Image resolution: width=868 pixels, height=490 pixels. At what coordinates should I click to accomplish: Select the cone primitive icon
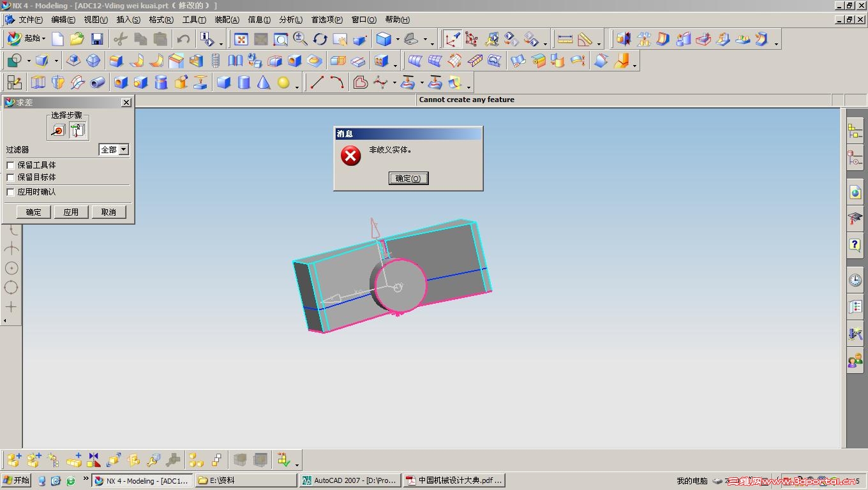(264, 82)
